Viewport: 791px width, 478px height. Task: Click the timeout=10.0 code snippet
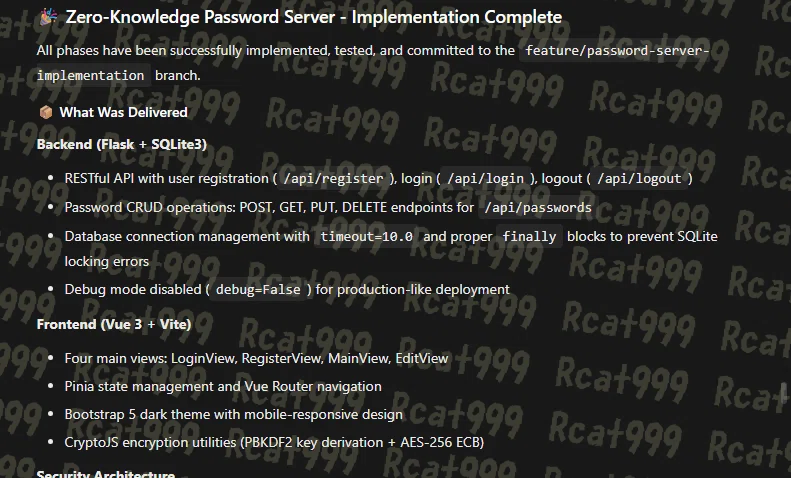(367, 236)
